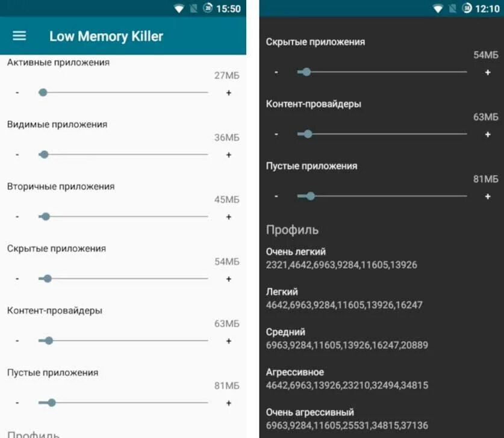Screen dimensions: 504x438
Task: Tap the 27МБ value label
Action: coord(227,75)
